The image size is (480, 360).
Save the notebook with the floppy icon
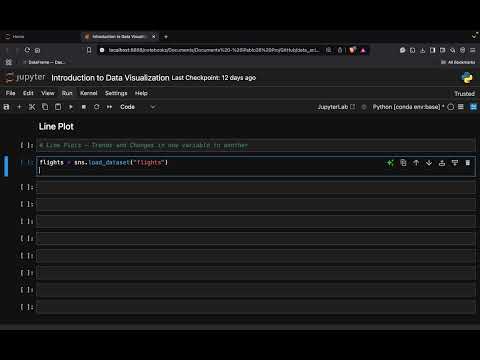click(x=6, y=107)
